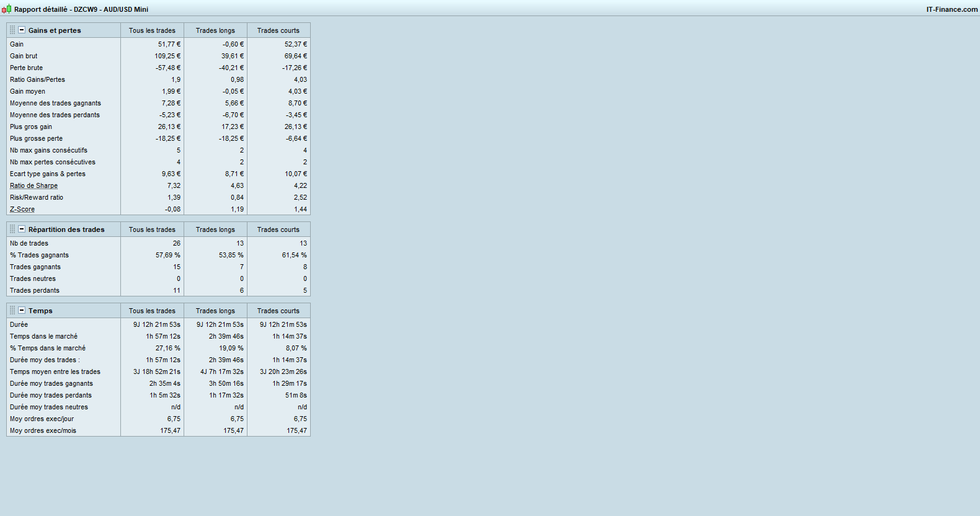The width and height of the screenshot is (980, 516).
Task: Click Durée moy trades gagnants label
Action: [51, 383]
